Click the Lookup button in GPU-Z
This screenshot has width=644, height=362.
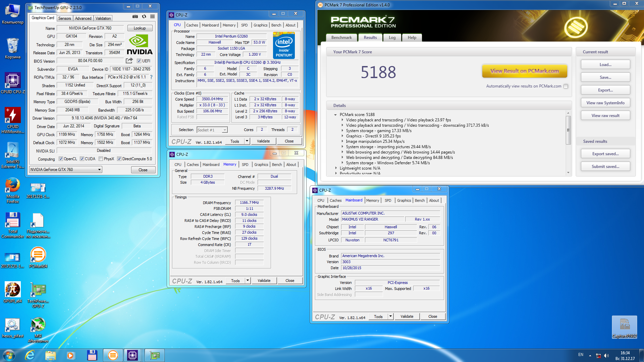pyautogui.click(x=140, y=28)
